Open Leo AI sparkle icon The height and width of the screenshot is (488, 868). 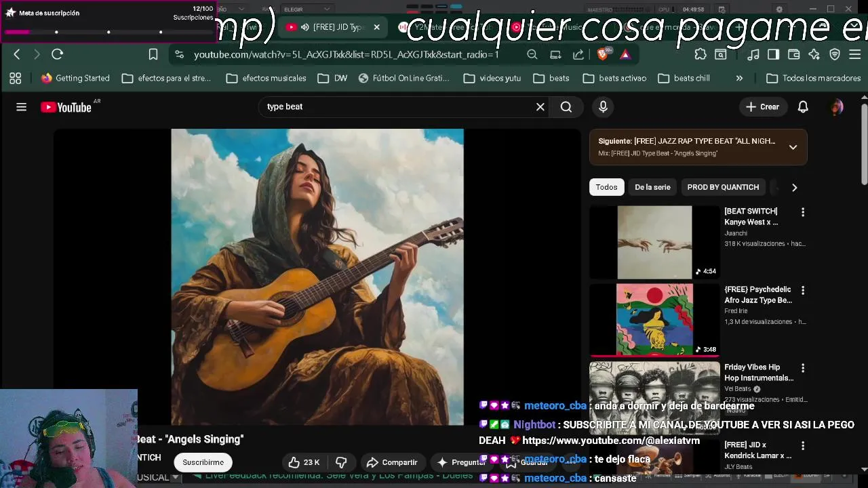coord(814,54)
